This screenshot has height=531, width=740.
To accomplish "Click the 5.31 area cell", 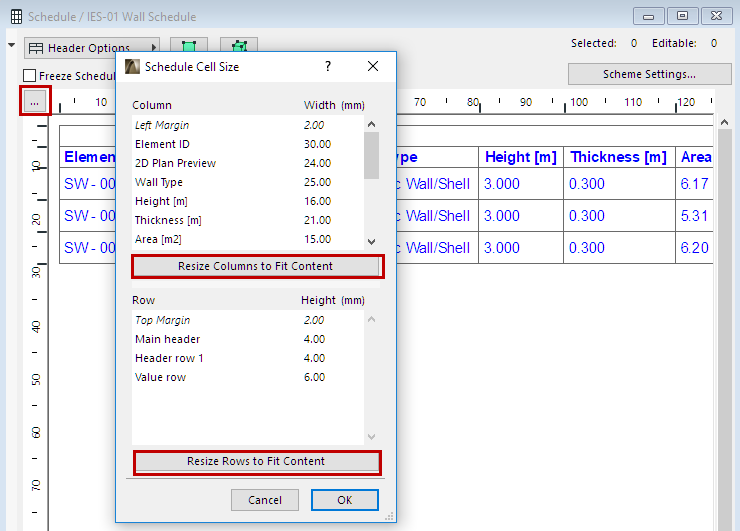I will [694, 216].
